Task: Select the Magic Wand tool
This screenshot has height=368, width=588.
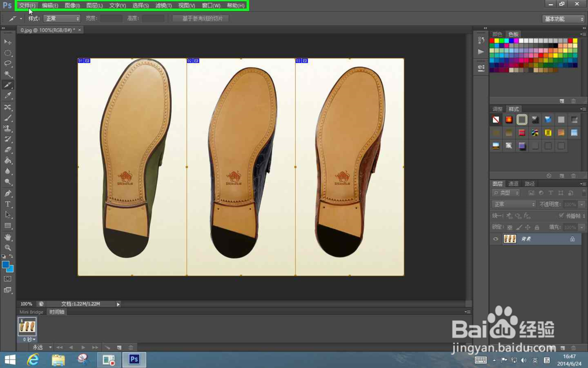Action: (x=8, y=74)
